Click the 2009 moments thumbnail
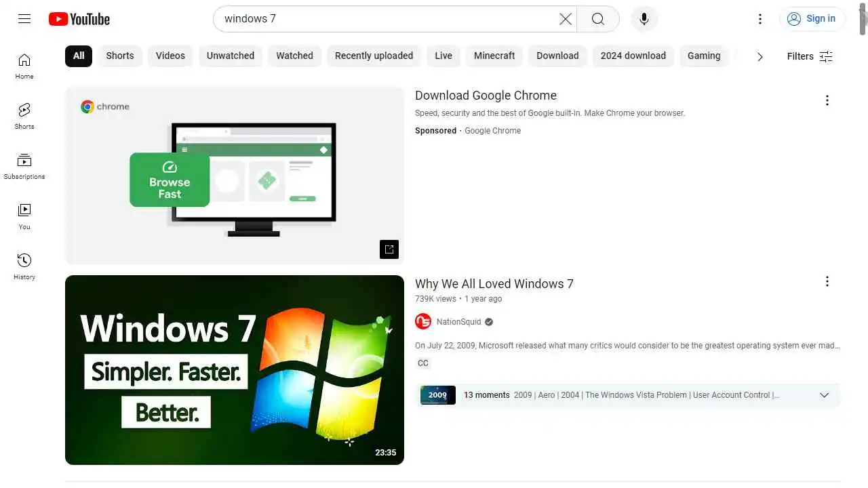 pyautogui.click(x=438, y=395)
